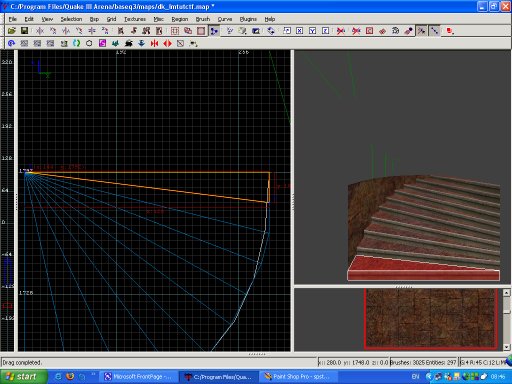Open the Edit menu
This screenshot has height=384, width=512.
click(29, 19)
